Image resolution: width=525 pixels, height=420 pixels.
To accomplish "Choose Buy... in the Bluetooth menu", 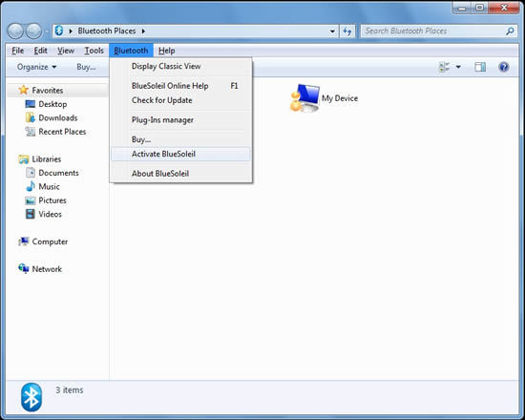I will [180, 139].
